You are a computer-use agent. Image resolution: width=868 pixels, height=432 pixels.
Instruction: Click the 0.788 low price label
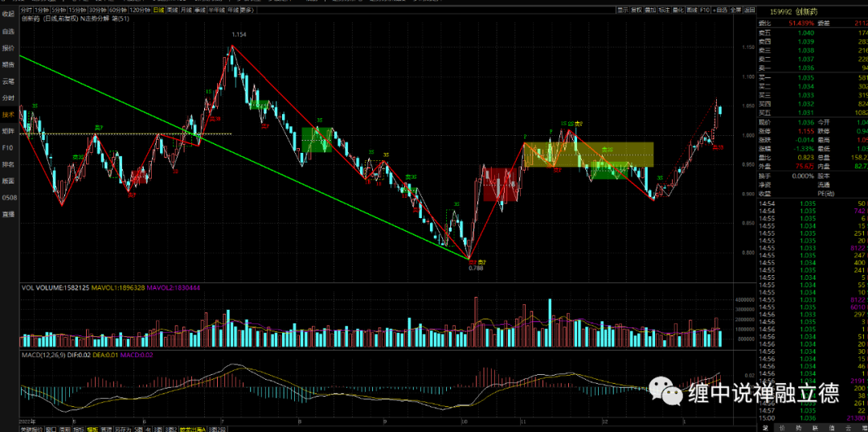coord(476,268)
